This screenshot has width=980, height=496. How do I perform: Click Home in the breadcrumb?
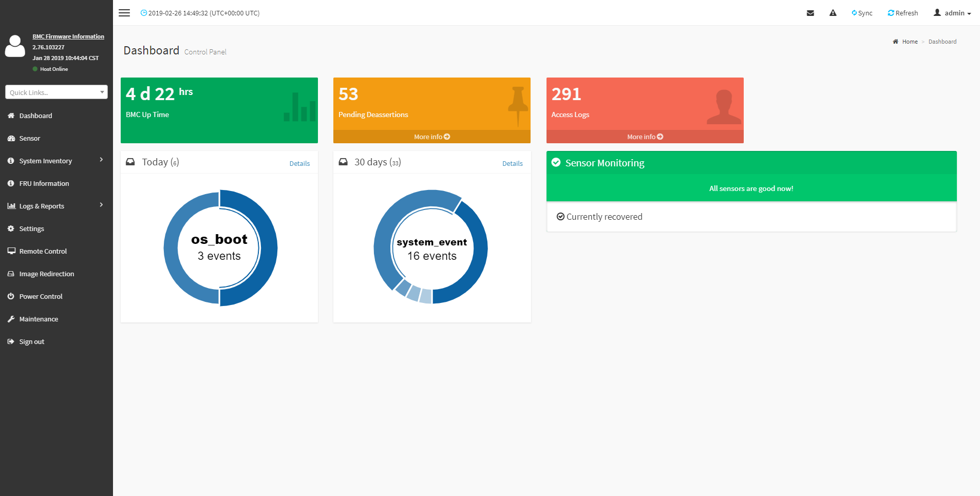(910, 42)
